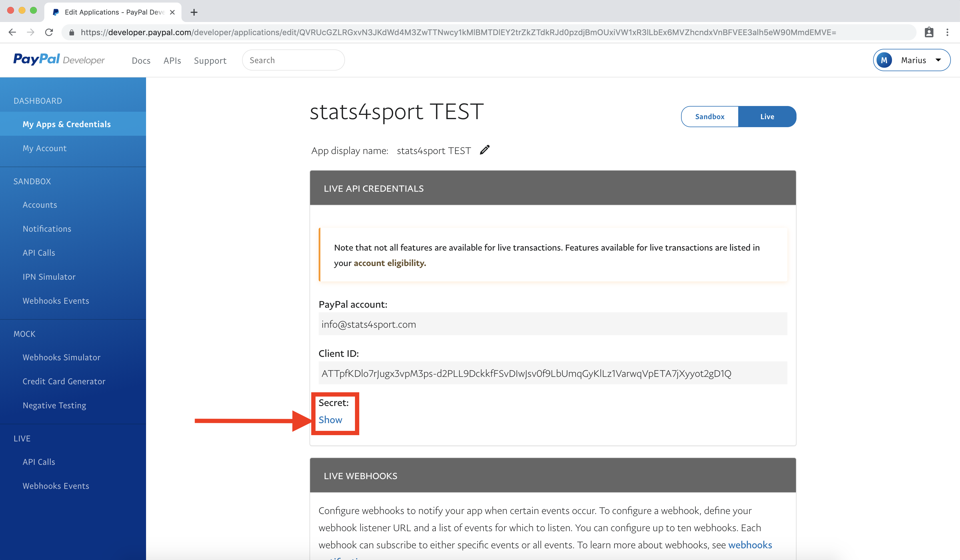Click the stats4sport TEST page title
The height and width of the screenshot is (560, 960).
pyautogui.click(x=397, y=112)
